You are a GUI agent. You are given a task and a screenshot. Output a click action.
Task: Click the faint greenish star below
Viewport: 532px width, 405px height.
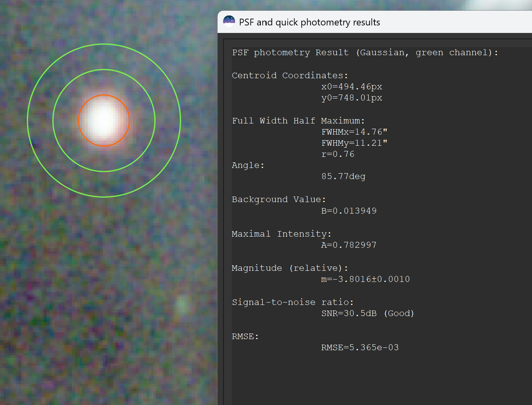click(x=182, y=305)
